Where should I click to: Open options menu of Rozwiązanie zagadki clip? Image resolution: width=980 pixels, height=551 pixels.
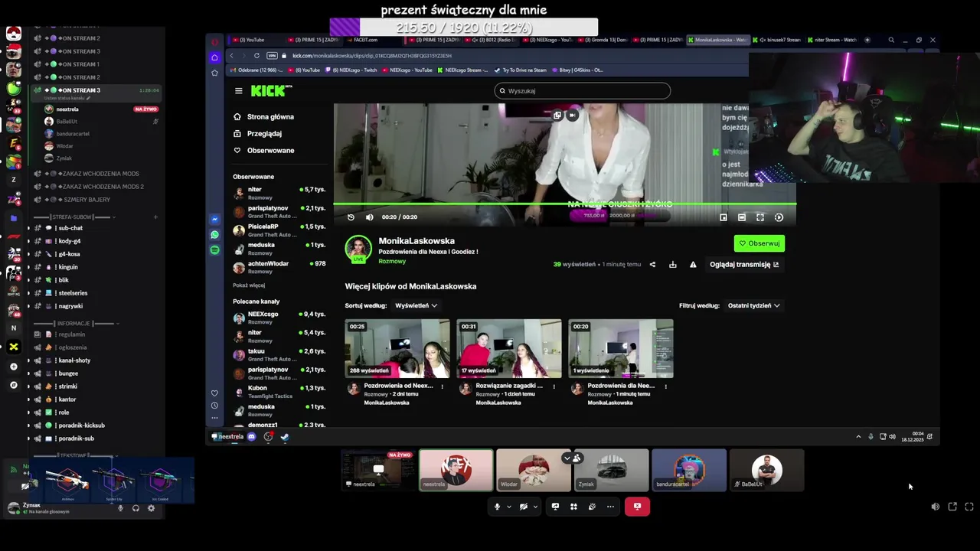[x=554, y=386]
